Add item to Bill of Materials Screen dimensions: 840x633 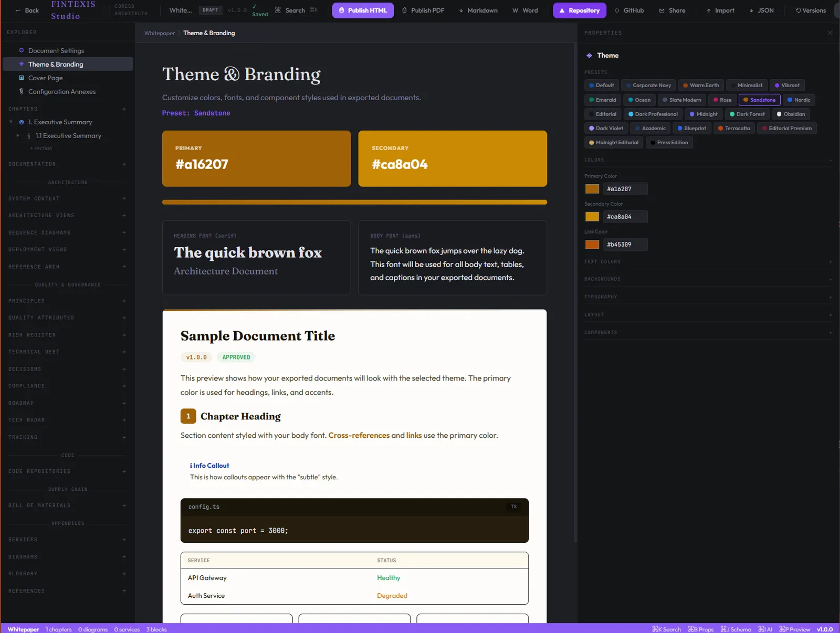pos(124,506)
